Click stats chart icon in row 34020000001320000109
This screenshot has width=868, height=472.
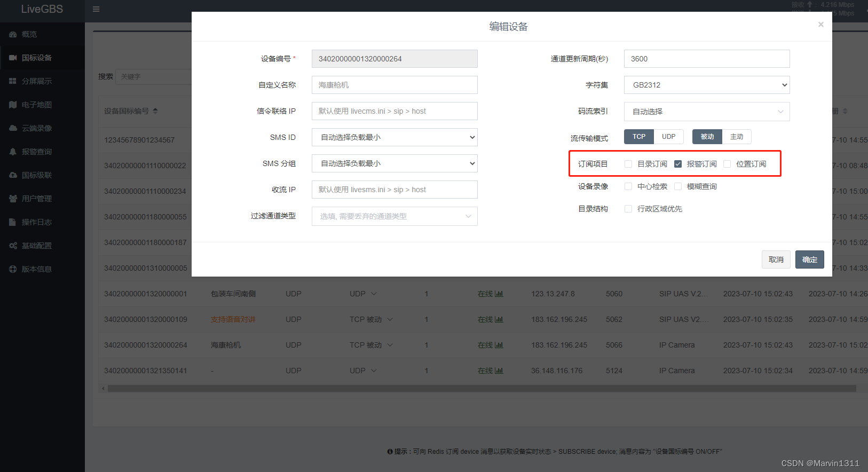pyautogui.click(x=499, y=319)
